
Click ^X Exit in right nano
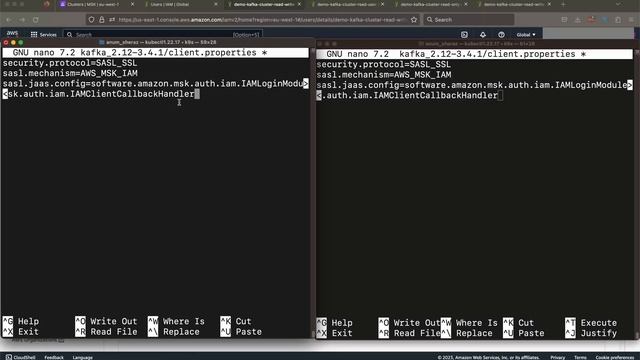click(x=335, y=333)
